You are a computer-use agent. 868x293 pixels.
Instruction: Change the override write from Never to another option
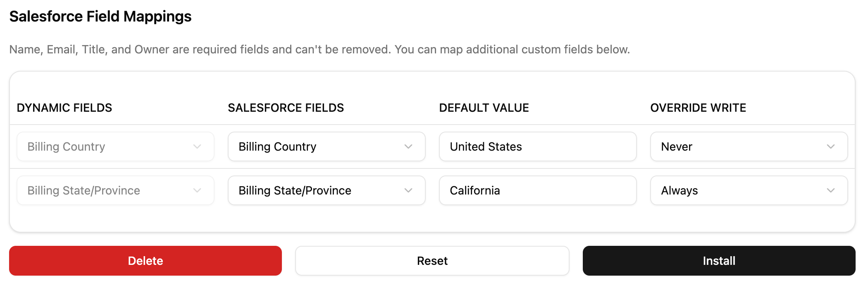click(x=749, y=146)
